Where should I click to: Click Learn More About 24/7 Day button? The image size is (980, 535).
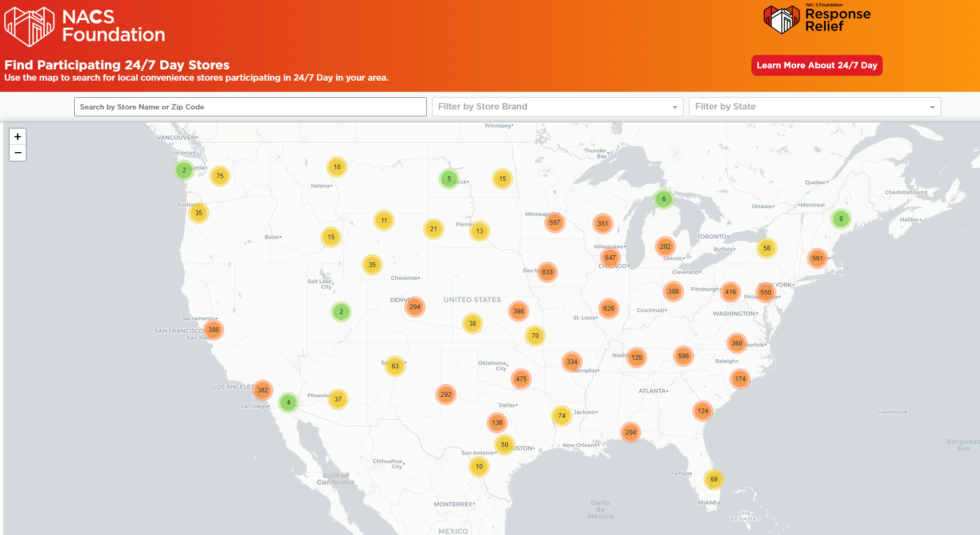point(817,65)
